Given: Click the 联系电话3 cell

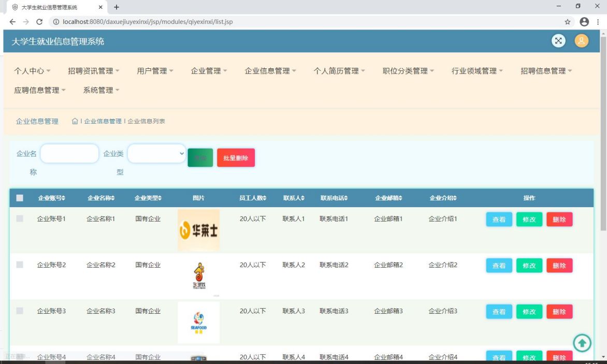Looking at the screenshot, I should 334,311.
